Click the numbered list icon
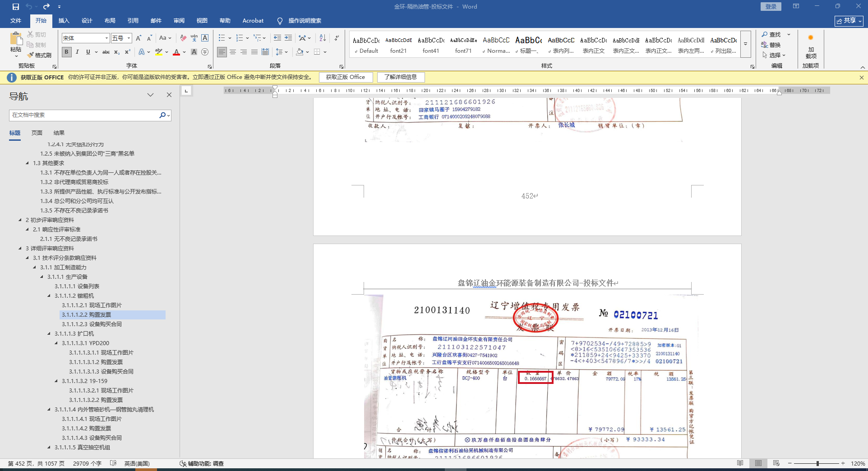Screen dimensions: 868x471 pyautogui.click(x=239, y=38)
